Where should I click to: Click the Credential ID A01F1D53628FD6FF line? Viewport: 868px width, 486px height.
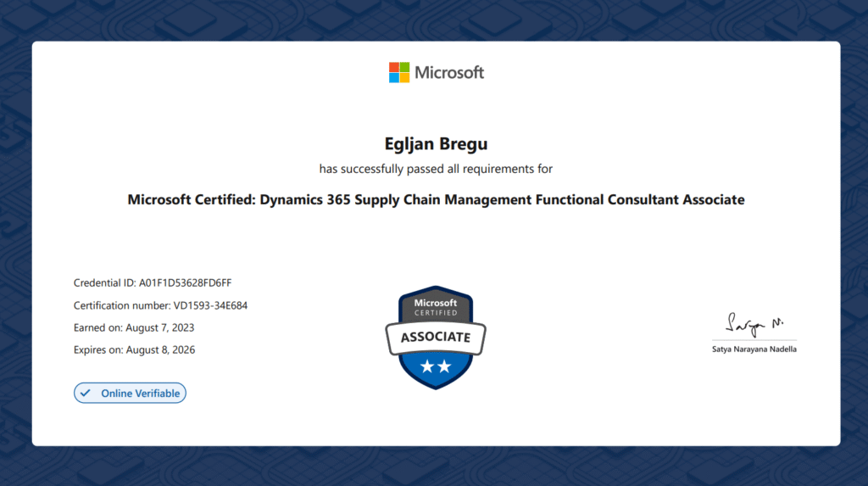point(153,282)
